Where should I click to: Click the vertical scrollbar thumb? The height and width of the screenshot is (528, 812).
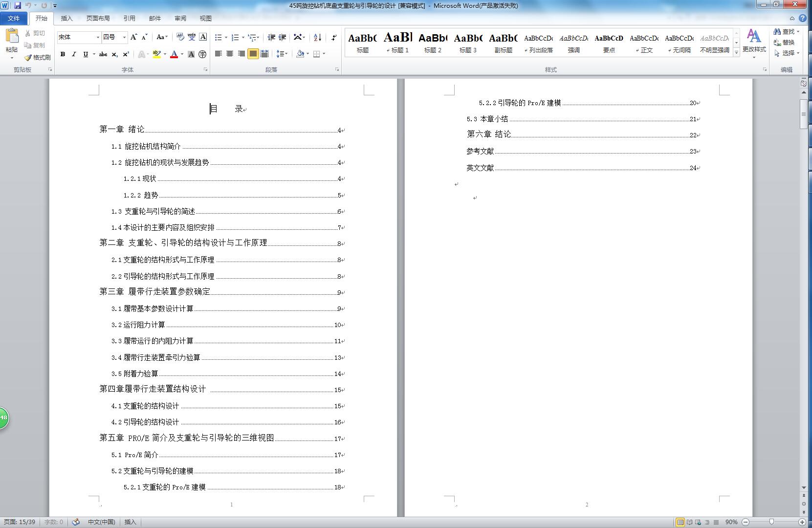click(804, 114)
